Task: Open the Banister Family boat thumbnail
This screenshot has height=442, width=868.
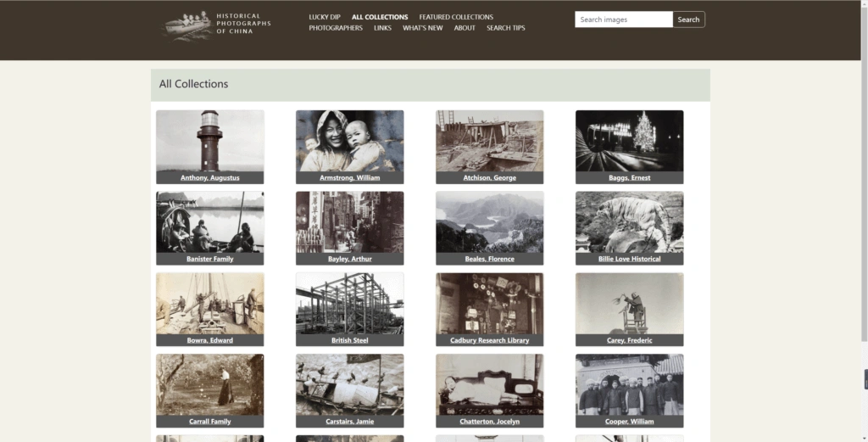Action: [x=210, y=222]
